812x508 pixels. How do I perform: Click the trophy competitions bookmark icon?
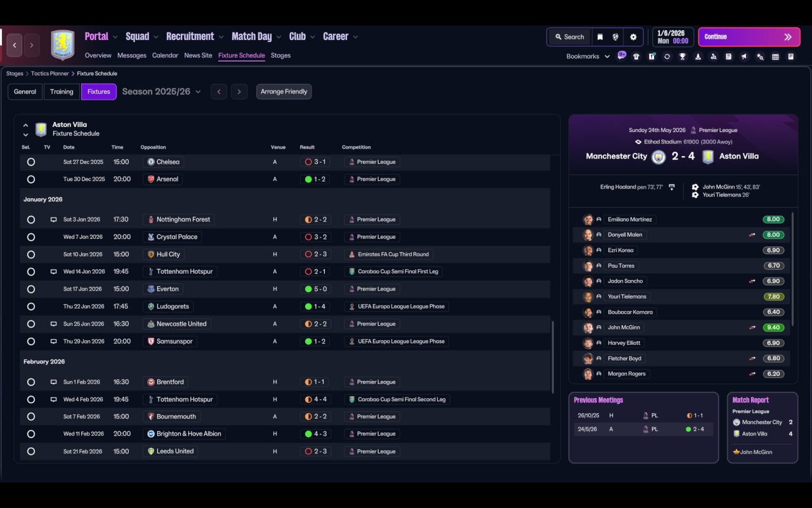click(683, 57)
